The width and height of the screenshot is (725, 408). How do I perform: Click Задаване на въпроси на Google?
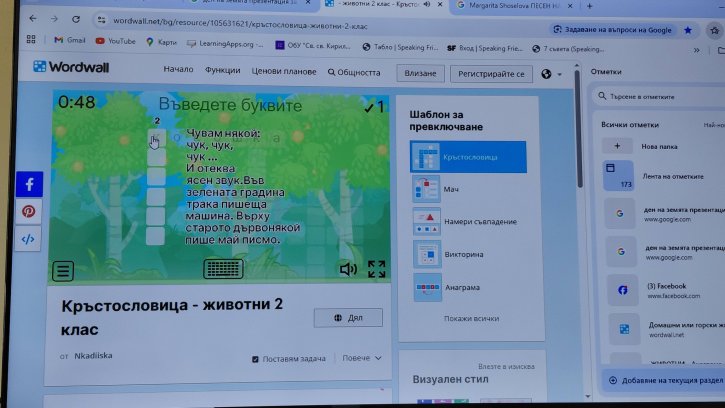[x=612, y=30]
